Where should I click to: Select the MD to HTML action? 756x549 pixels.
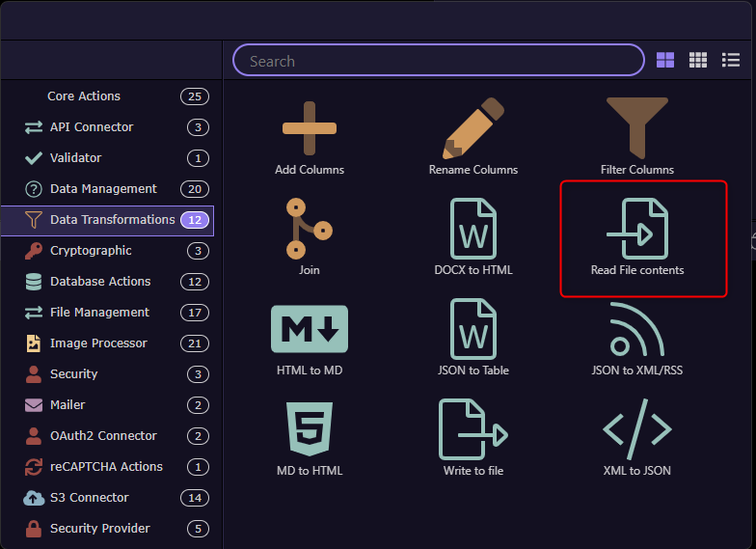click(x=310, y=429)
